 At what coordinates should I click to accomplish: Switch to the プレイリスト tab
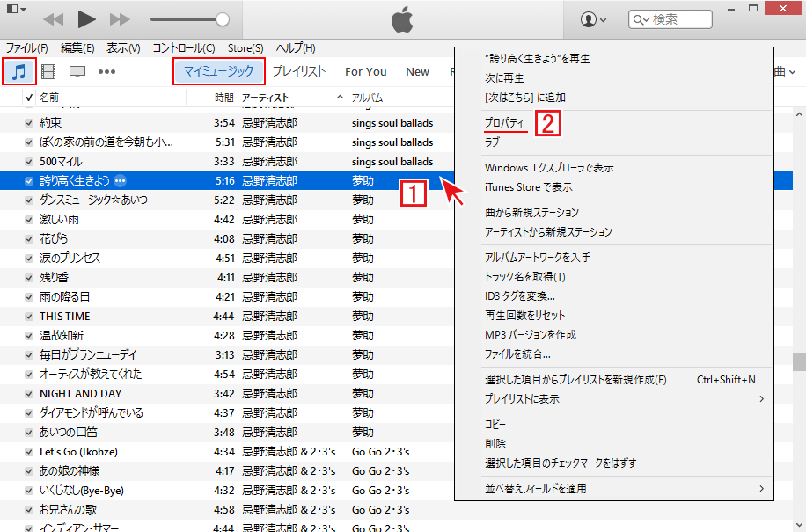coord(299,71)
